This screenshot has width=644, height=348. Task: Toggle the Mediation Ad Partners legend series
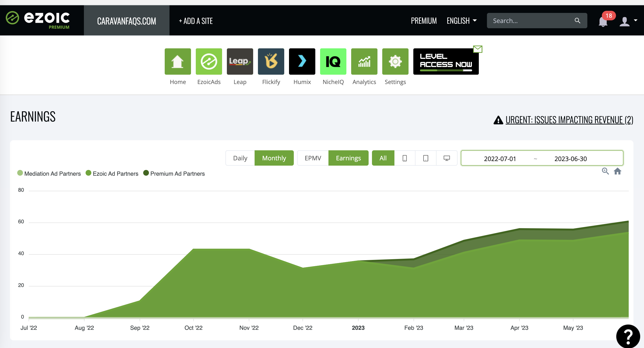tap(49, 174)
